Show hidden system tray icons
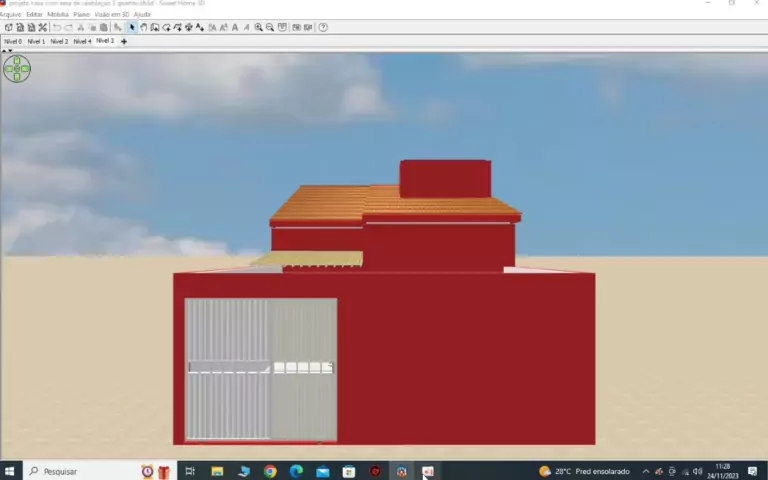 [x=646, y=471]
